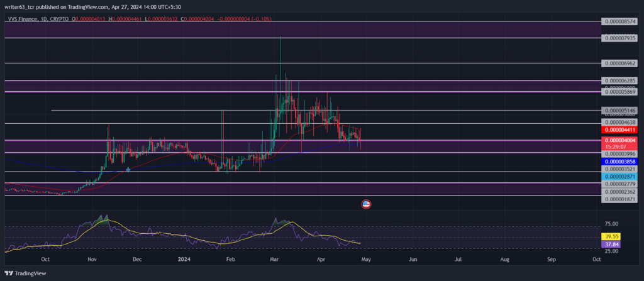The width and height of the screenshot is (644, 281).
Task: Select the 0.000005146 price label
Action: (x=619, y=111)
